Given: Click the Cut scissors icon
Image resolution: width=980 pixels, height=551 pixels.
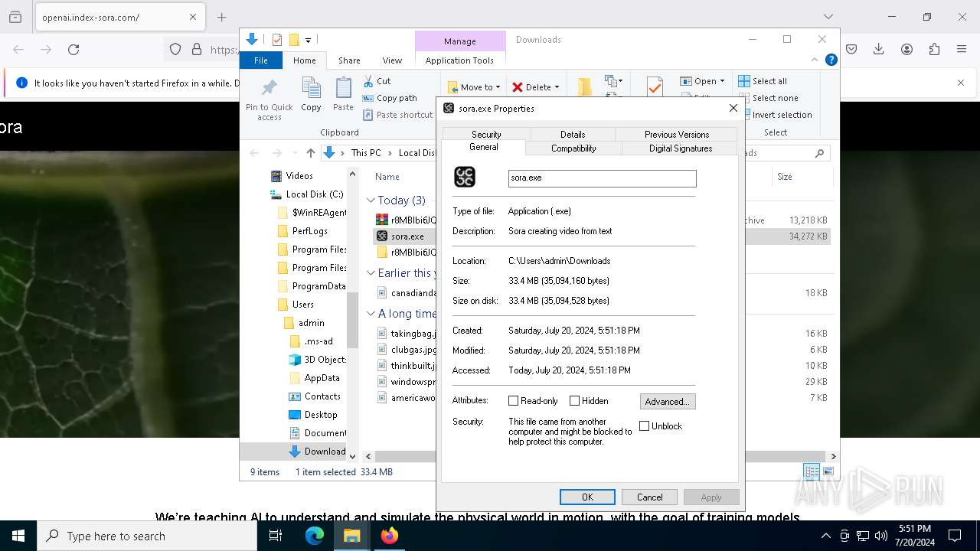Looking at the screenshot, I should click(368, 81).
